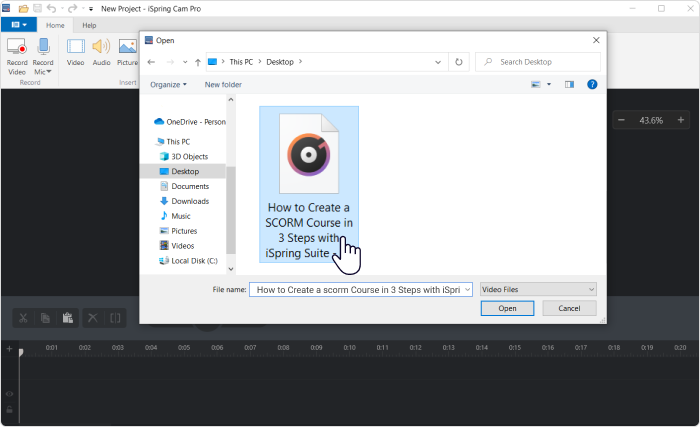Click the Cancel button
The image size is (700, 427).
[x=569, y=308]
